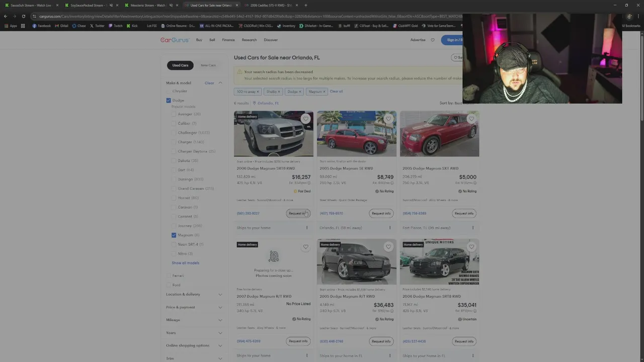
Task: Open the Discover menu
Action: (x=271, y=40)
